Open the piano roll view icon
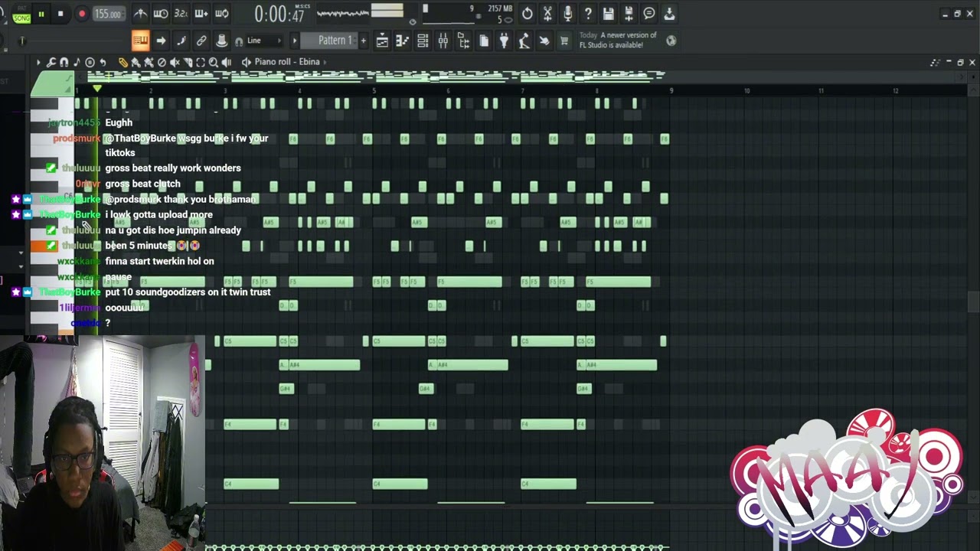Viewport: 980px width, 551px height. click(x=402, y=41)
